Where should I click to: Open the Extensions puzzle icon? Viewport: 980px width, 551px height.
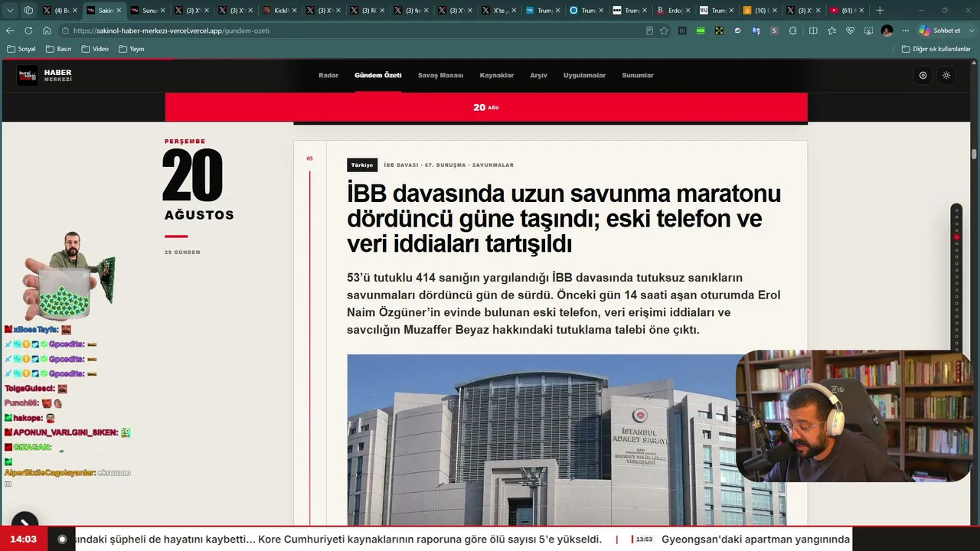(793, 31)
